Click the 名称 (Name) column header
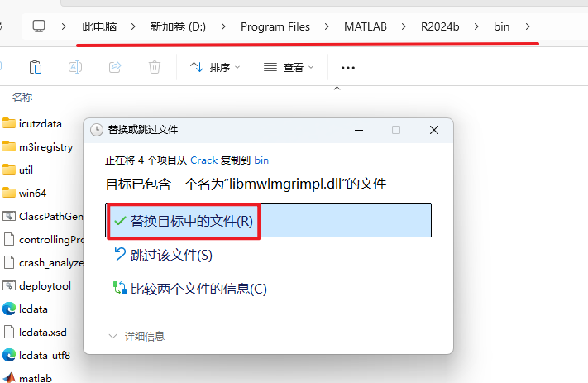This screenshot has width=588, height=383. [x=22, y=98]
